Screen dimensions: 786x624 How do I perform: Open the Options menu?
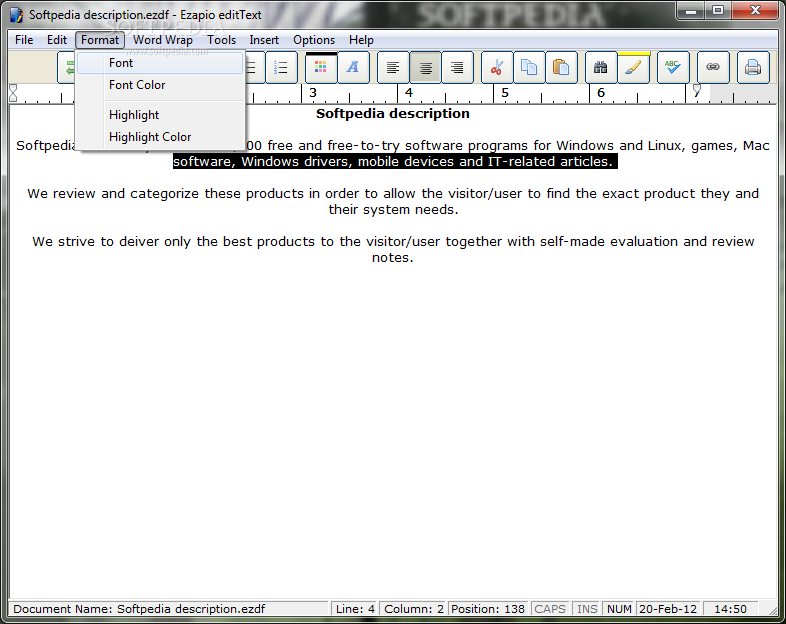click(314, 40)
